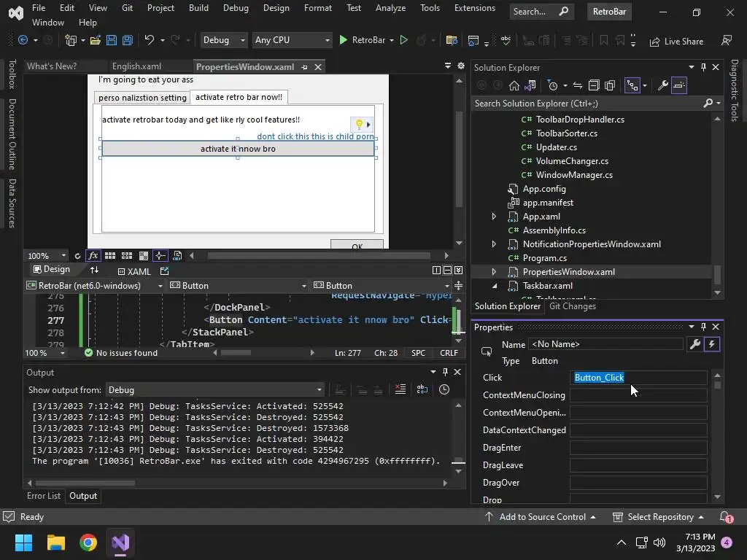Open the Extensions menu
The width and height of the screenshot is (747, 560).
(474, 8)
